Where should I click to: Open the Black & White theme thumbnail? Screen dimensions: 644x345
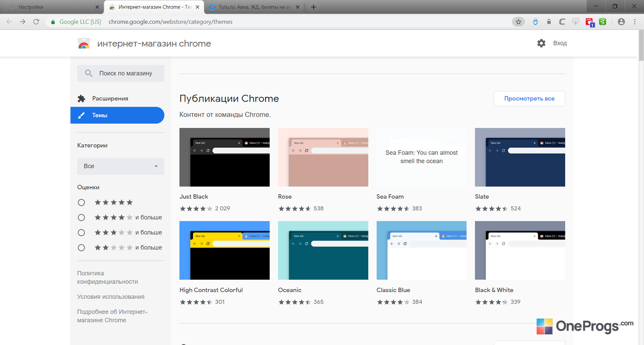(x=520, y=250)
